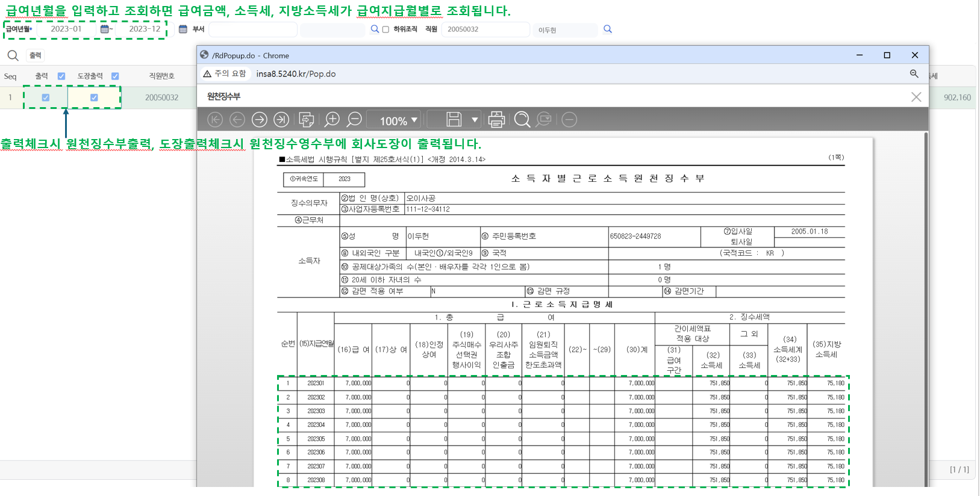The height and width of the screenshot is (496, 980).
Task: Click the employee name field 이두헌
Action: pyautogui.click(x=565, y=30)
